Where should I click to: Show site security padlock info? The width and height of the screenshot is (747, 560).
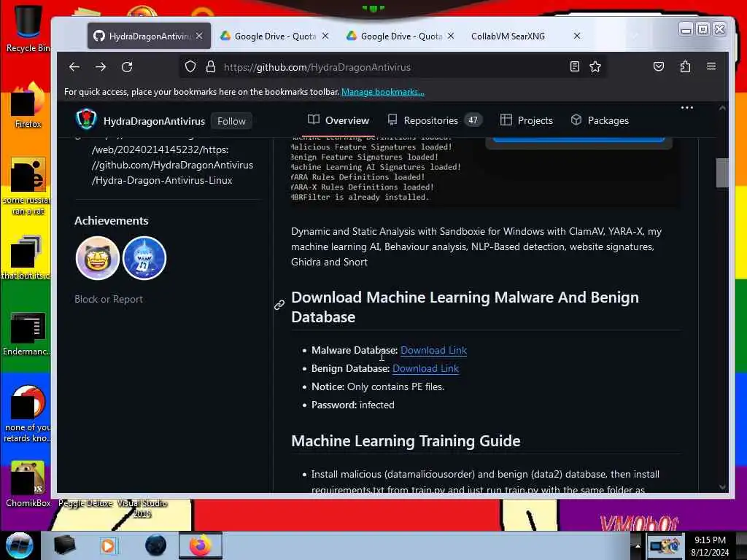pos(211,66)
